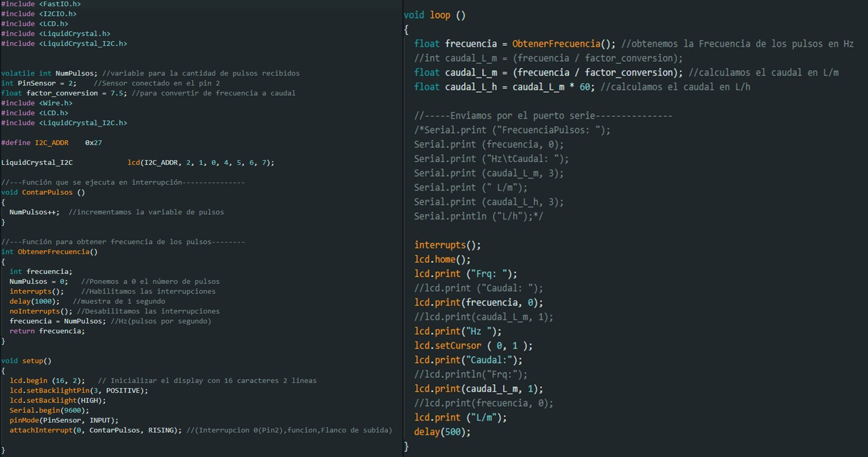The image size is (868, 457).
Task: Click the '#include <LiquidCrystal.h>' line
Action: point(56,33)
